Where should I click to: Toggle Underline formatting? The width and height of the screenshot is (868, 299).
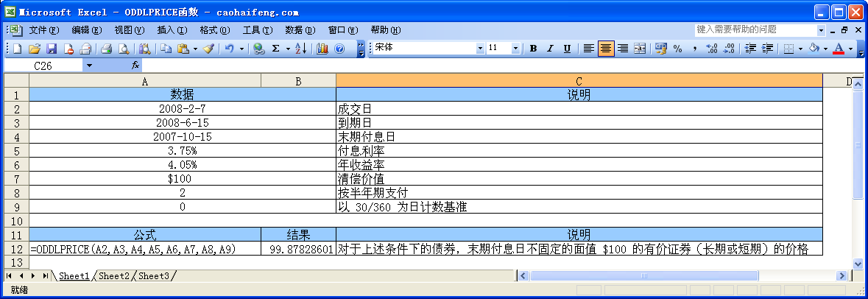[568, 49]
